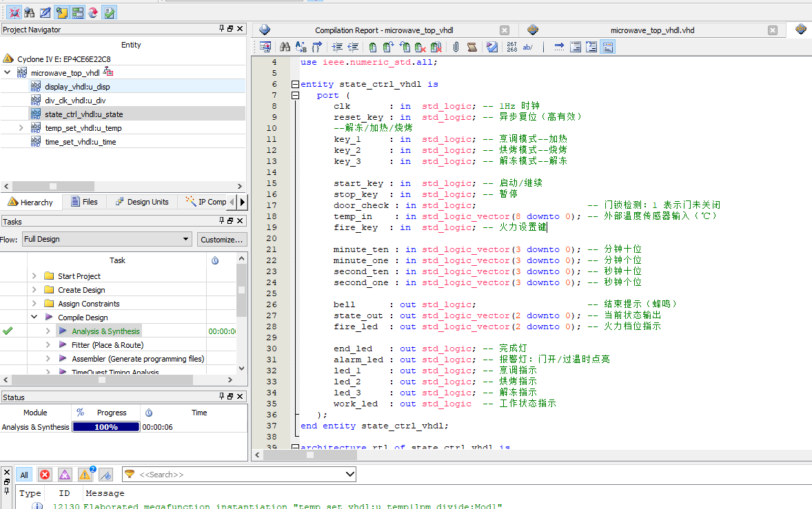
Task: Click the red-blue circular arrows icon
Action: (x=93, y=12)
